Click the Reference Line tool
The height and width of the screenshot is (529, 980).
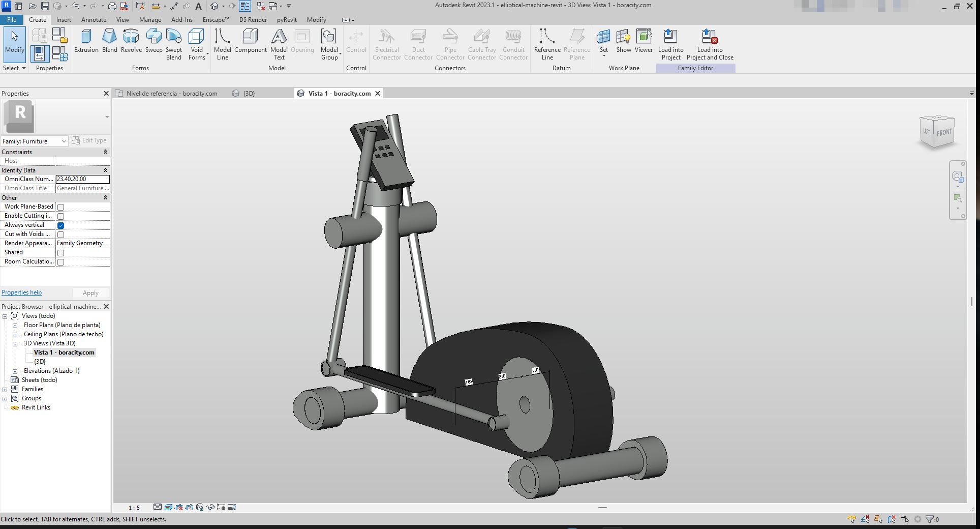coord(547,44)
